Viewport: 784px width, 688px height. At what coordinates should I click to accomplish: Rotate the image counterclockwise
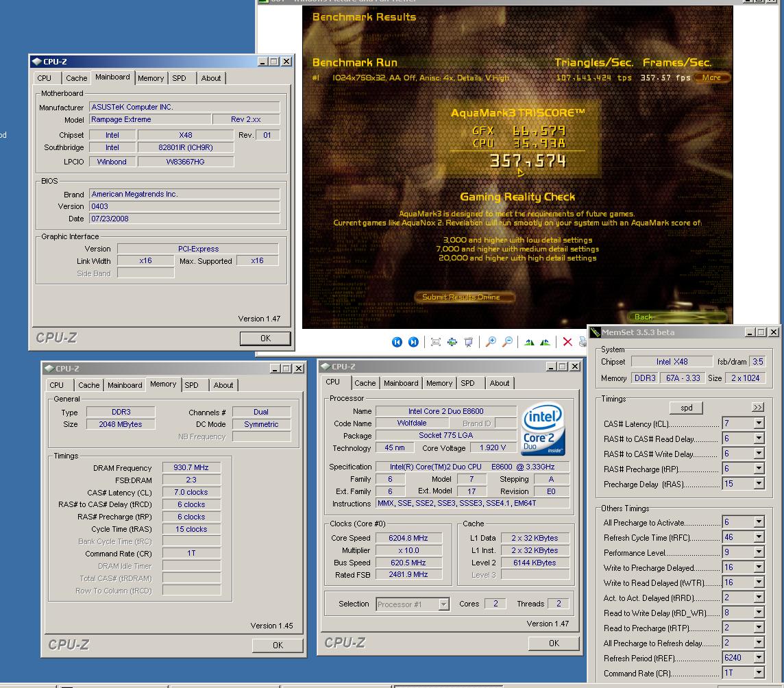(546, 342)
